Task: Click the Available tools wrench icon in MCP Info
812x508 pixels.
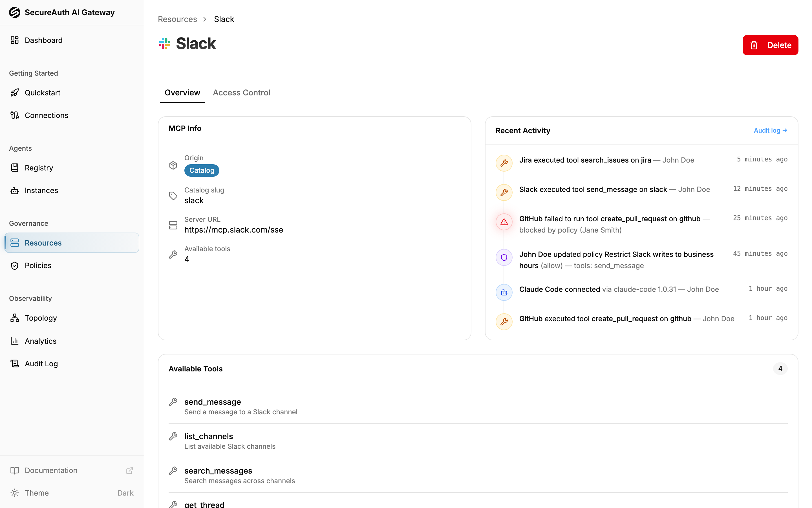Action: point(173,254)
